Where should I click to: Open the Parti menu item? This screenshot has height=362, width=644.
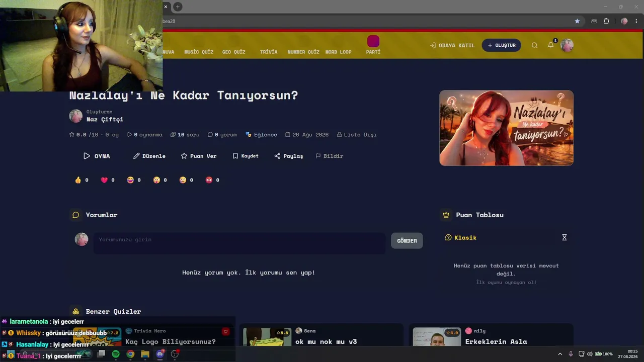pos(373,45)
